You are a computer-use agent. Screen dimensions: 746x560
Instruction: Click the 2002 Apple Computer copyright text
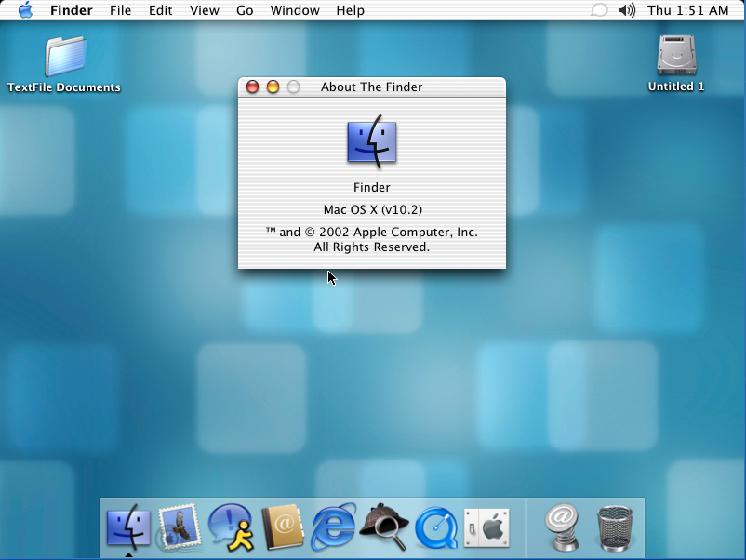point(371,233)
